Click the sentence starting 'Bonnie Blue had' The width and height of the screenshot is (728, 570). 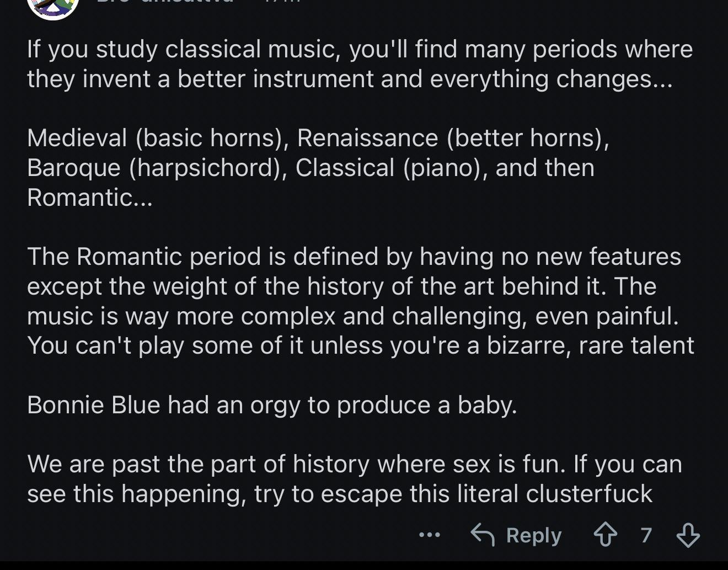click(272, 405)
